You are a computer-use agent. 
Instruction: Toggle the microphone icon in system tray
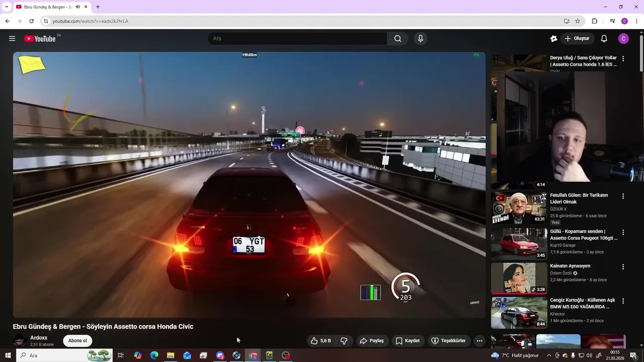[x=573, y=355]
